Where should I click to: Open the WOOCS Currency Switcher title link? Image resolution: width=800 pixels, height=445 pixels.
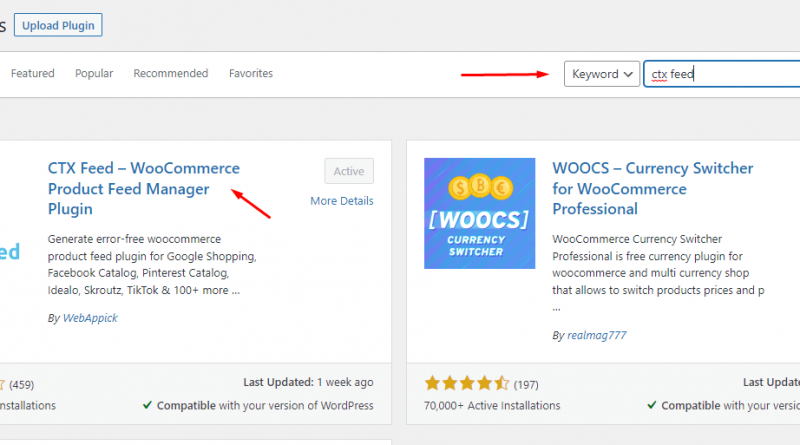pos(652,188)
